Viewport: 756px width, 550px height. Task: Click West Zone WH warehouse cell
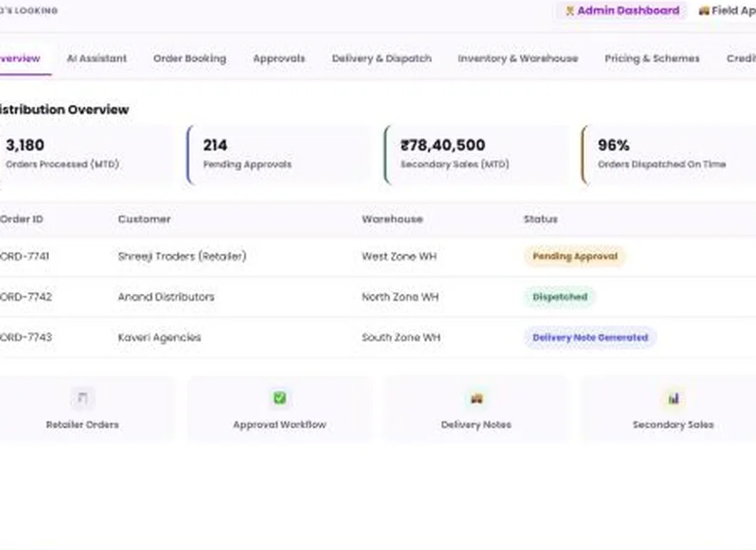pyautogui.click(x=399, y=256)
